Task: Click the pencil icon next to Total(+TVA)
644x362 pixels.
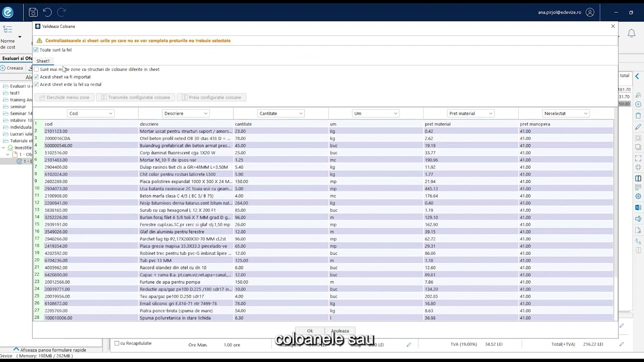Action: pyautogui.click(x=621, y=344)
